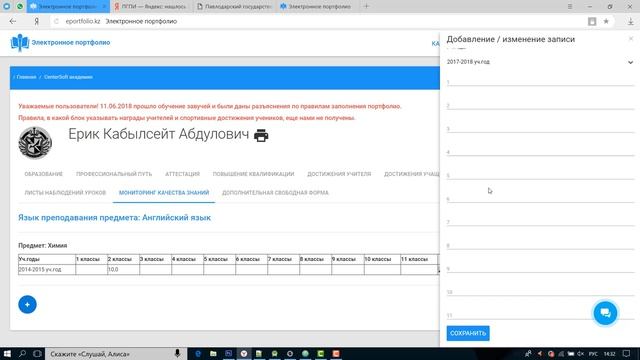Click input field for class 10
This screenshot has height=360, width=640.
[540, 291]
